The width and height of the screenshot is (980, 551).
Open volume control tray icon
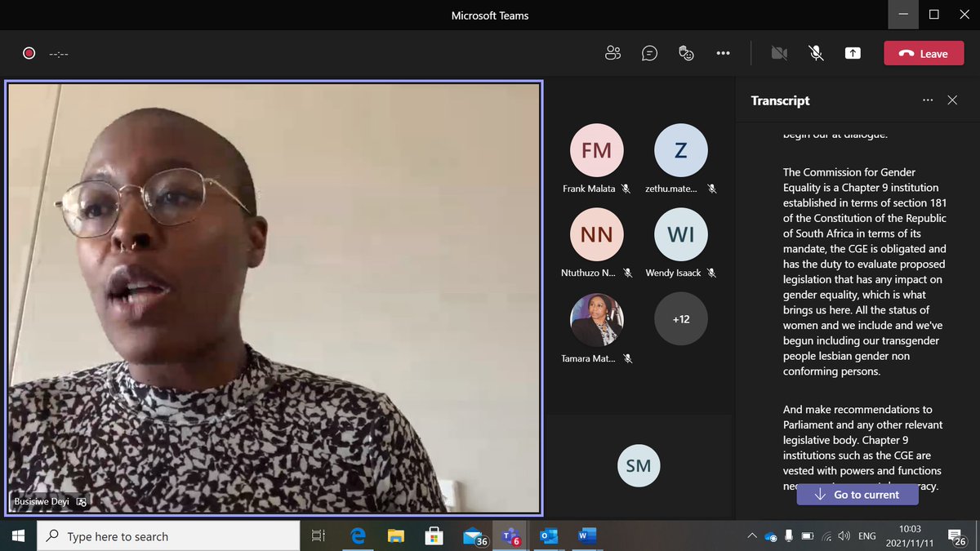844,536
